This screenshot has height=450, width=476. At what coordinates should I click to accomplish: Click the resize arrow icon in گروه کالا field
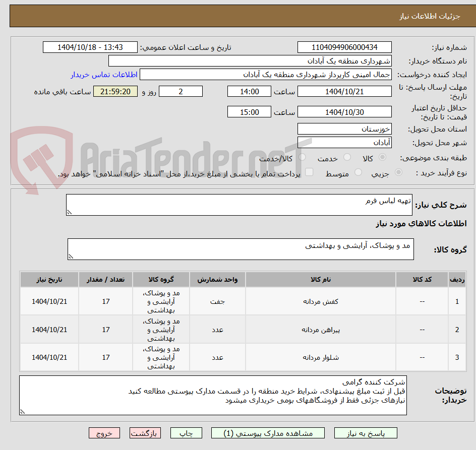tap(71, 256)
